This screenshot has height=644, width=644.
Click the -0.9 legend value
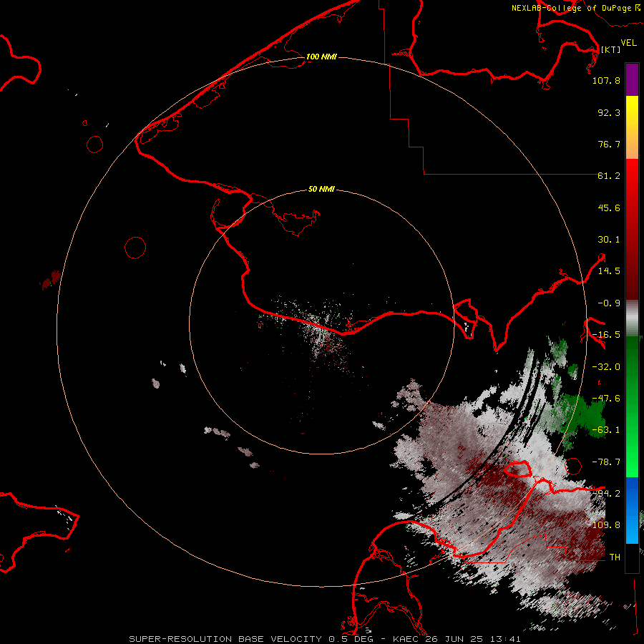tap(609, 303)
